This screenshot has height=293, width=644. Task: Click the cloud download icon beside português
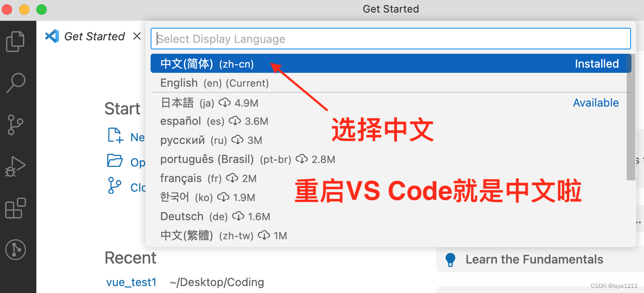click(x=302, y=160)
